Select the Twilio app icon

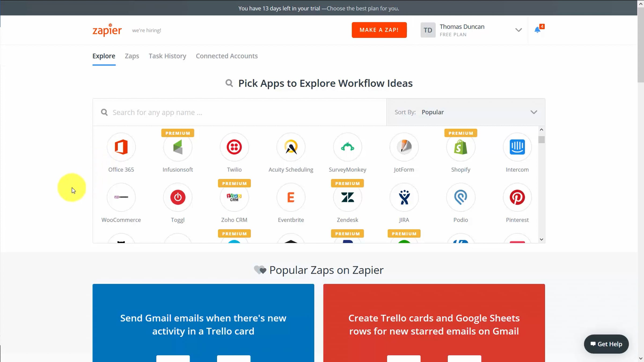coord(234,147)
